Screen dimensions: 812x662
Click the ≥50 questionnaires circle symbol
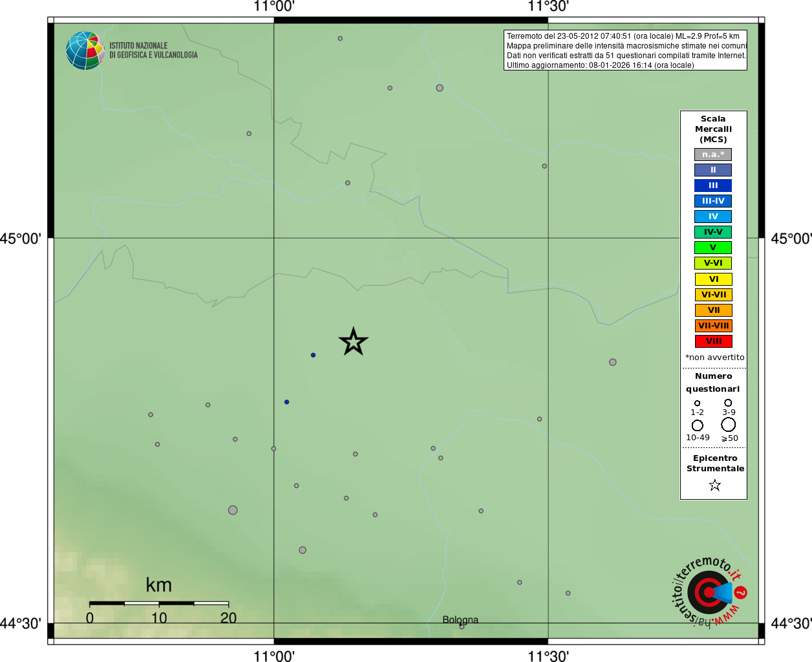click(x=729, y=425)
